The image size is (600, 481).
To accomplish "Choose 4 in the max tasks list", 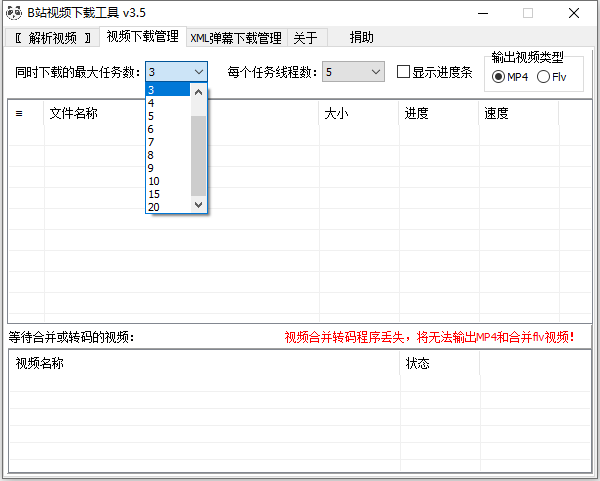I will tap(168, 103).
